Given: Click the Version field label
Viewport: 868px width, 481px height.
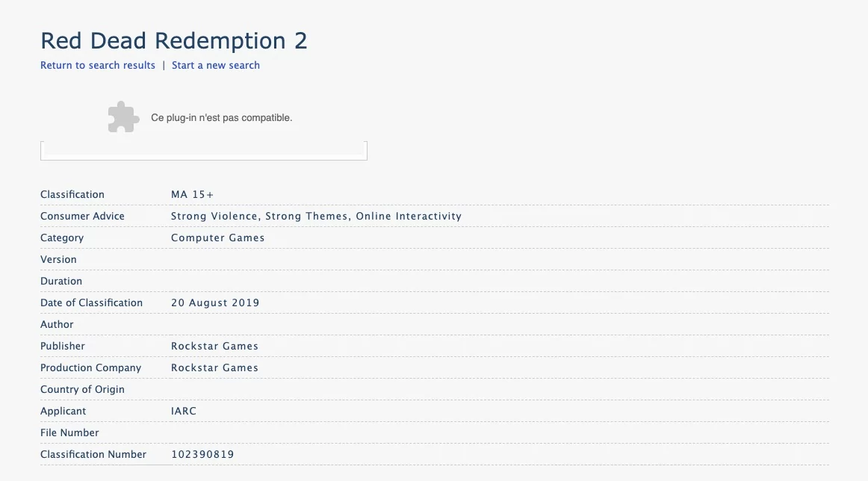Looking at the screenshot, I should pos(59,259).
